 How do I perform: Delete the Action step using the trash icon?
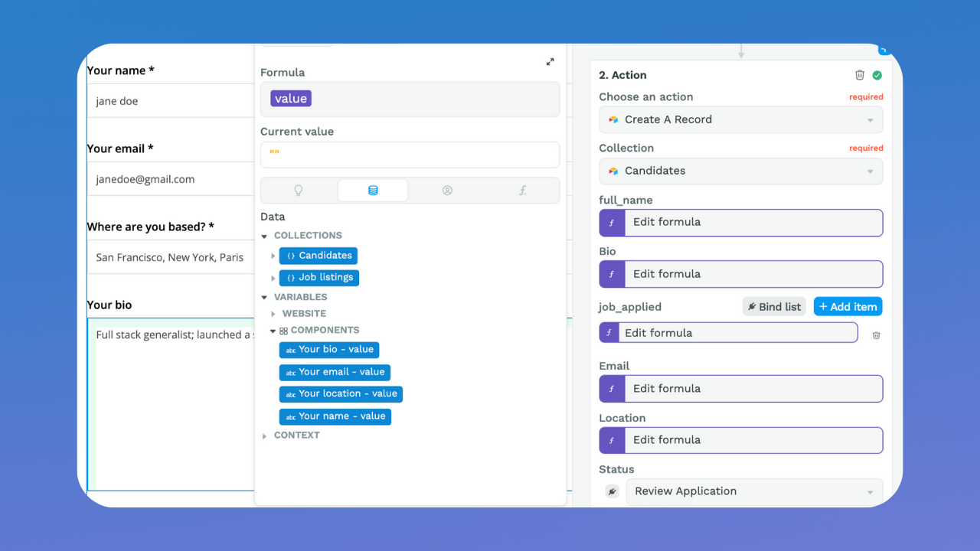pyautogui.click(x=859, y=75)
